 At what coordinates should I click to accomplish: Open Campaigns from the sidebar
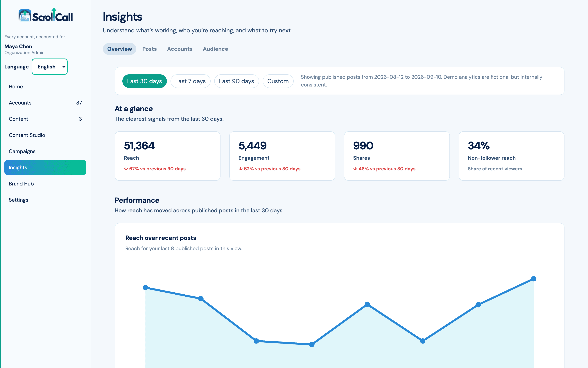tap(45, 151)
